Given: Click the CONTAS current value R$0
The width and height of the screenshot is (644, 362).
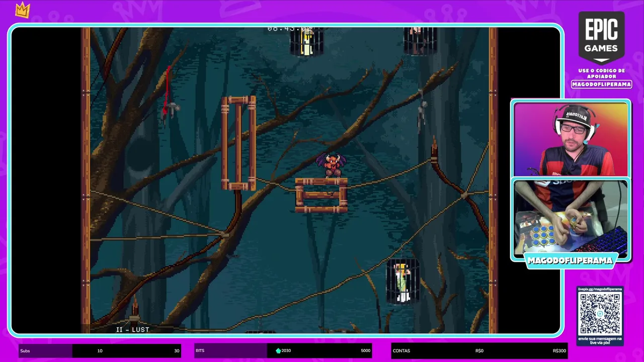Looking at the screenshot, I should [479, 351].
